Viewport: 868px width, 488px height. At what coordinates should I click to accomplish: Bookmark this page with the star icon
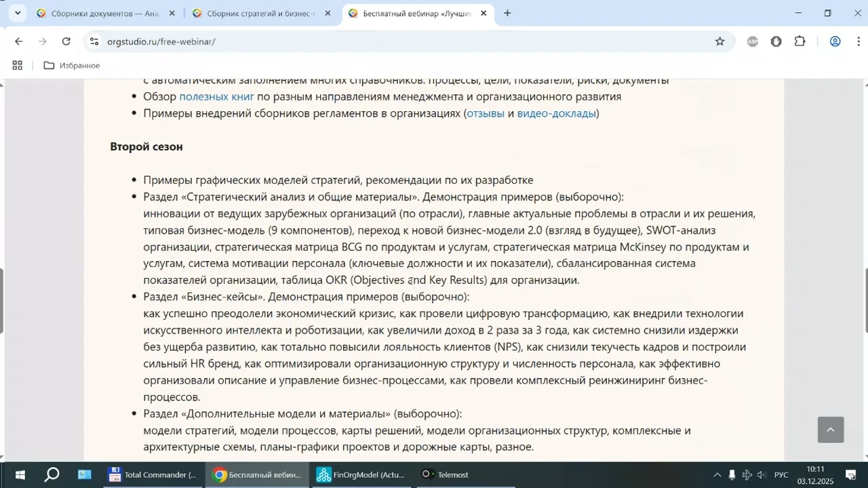[x=719, y=41]
